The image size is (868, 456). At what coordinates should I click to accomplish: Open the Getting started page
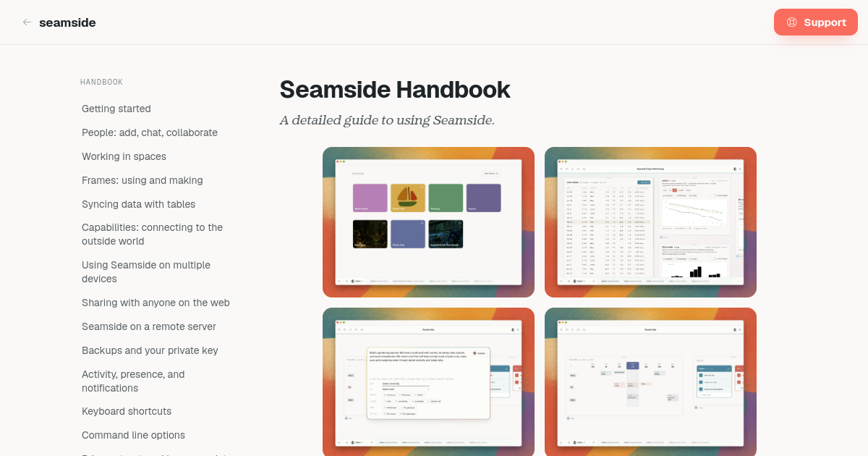tap(116, 109)
